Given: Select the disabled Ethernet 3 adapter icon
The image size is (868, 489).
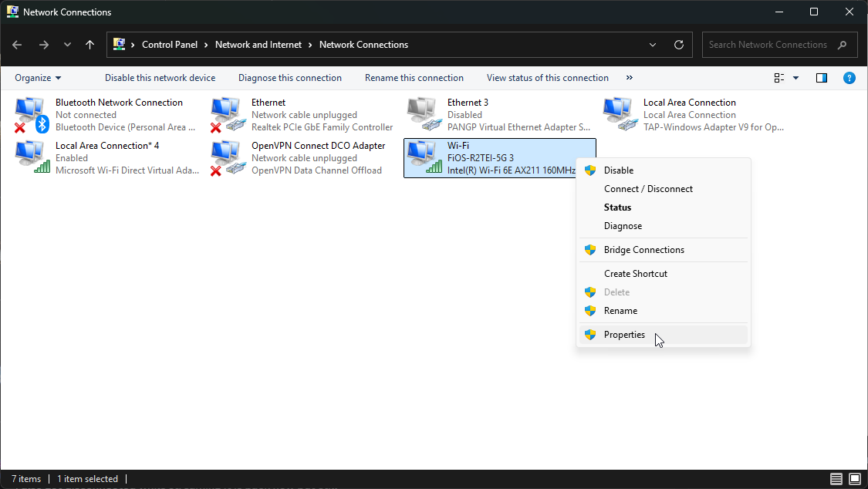Looking at the screenshot, I should [x=423, y=114].
